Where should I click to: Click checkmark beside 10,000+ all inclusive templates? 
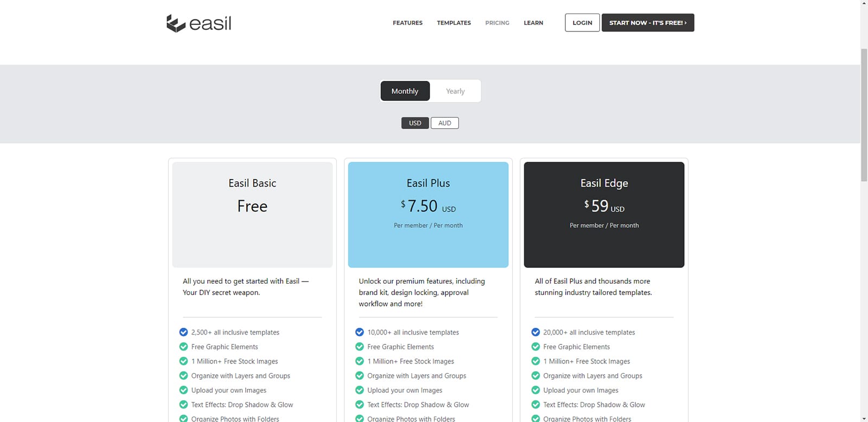(359, 332)
